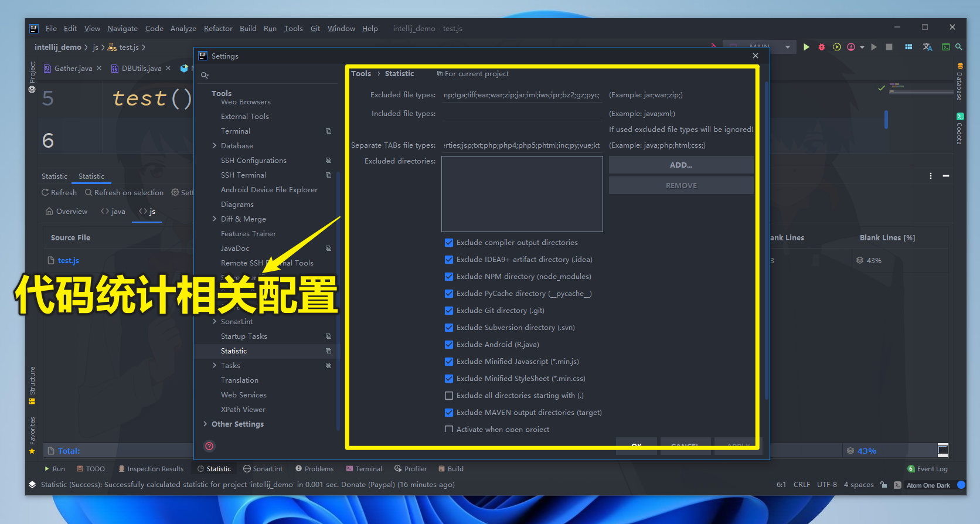Click the search icon in the Settings search box
Image resolution: width=980 pixels, height=524 pixels.
click(x=205, y=75)
